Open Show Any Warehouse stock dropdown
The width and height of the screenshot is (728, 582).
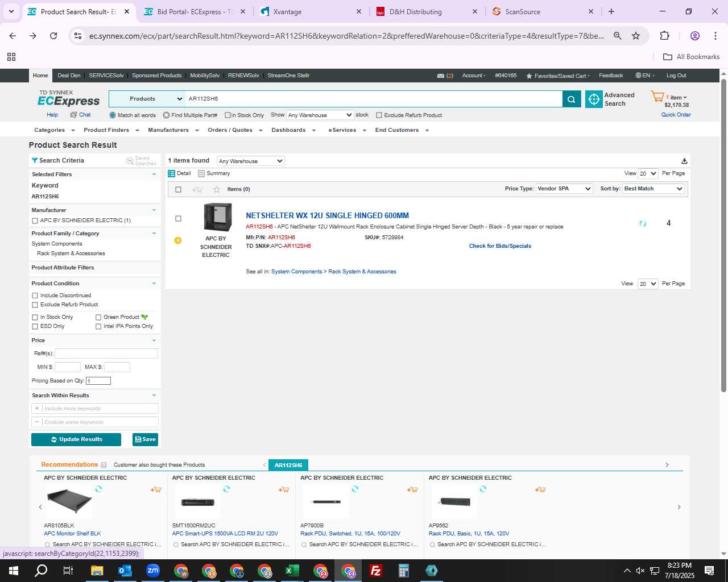click(x=320, y=115)
